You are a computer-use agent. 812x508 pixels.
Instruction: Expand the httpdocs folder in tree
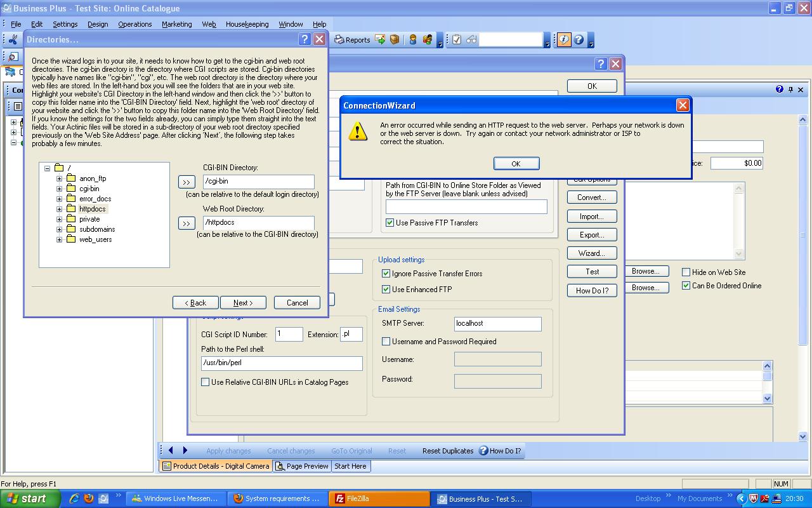pos(59,209)
